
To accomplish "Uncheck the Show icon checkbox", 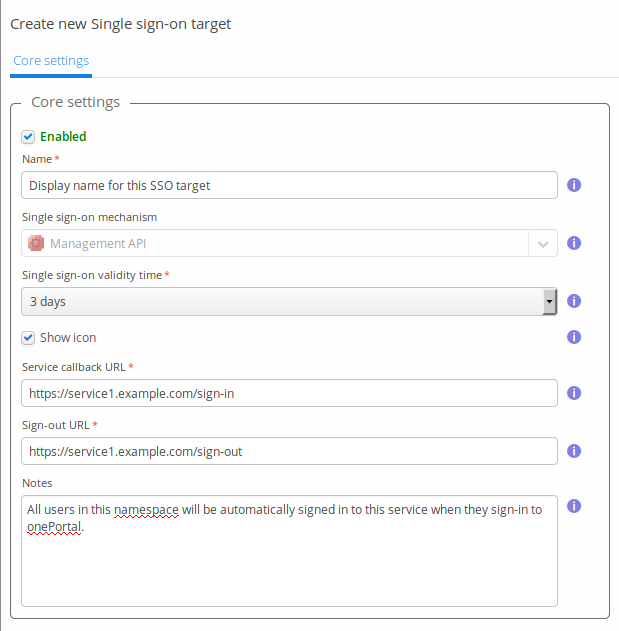I will click(29, 337).
